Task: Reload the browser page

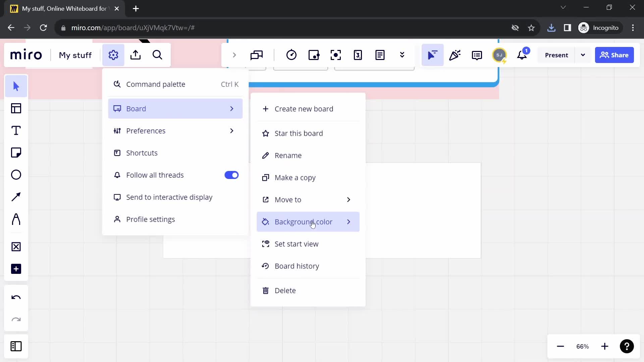Action: (x=43, y=28)
